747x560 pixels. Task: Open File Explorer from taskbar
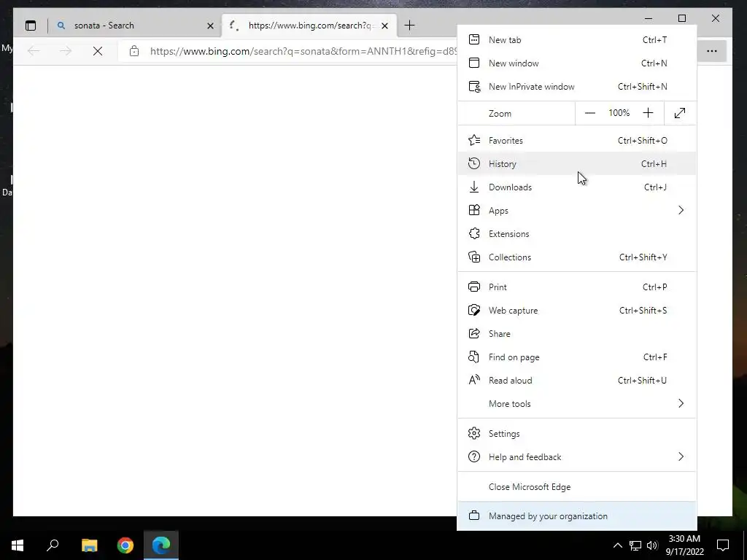tap(89, 545)
